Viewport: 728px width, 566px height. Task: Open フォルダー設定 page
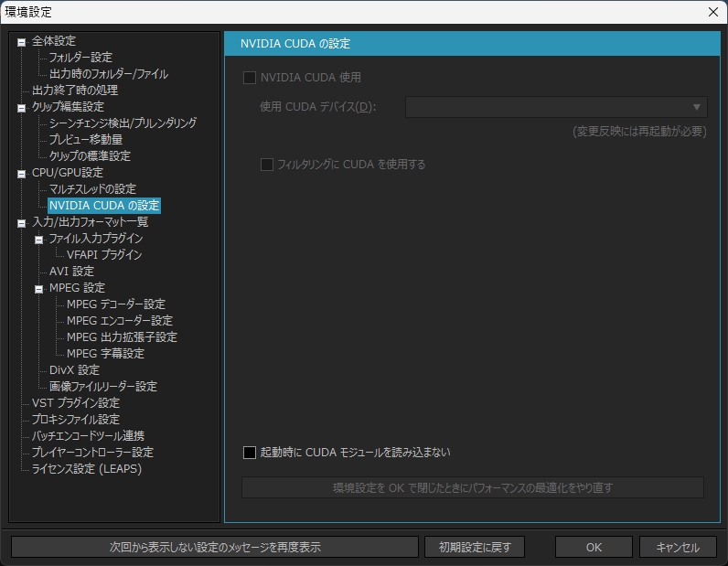click(x=80, y=58)
